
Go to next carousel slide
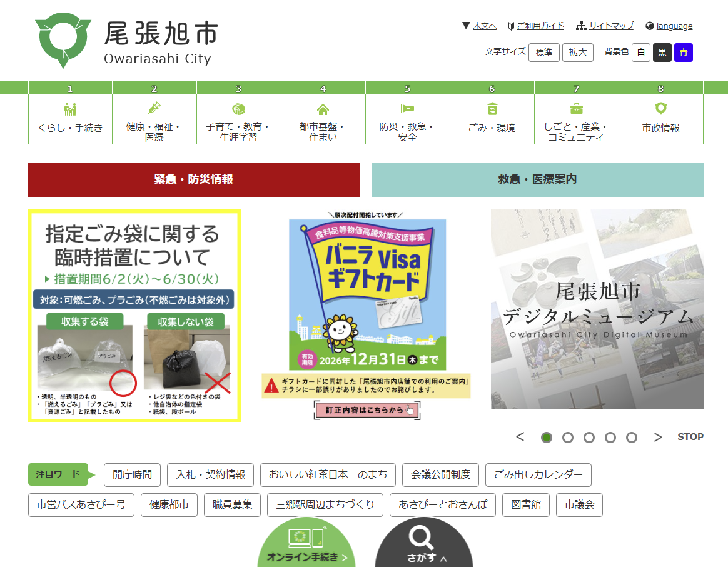(657, 437)
